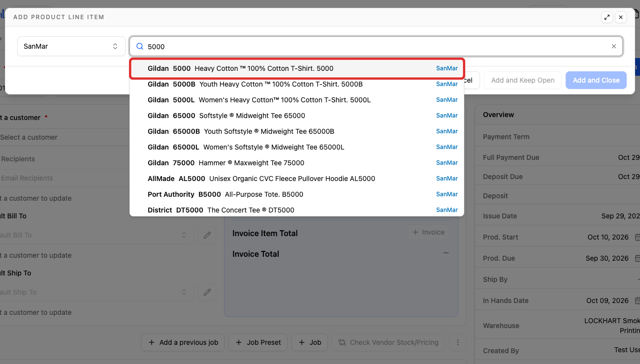The height and width of the screenshot is (364, 640).
Task: Click the Add a previous job button
Action: coord(183,342)
